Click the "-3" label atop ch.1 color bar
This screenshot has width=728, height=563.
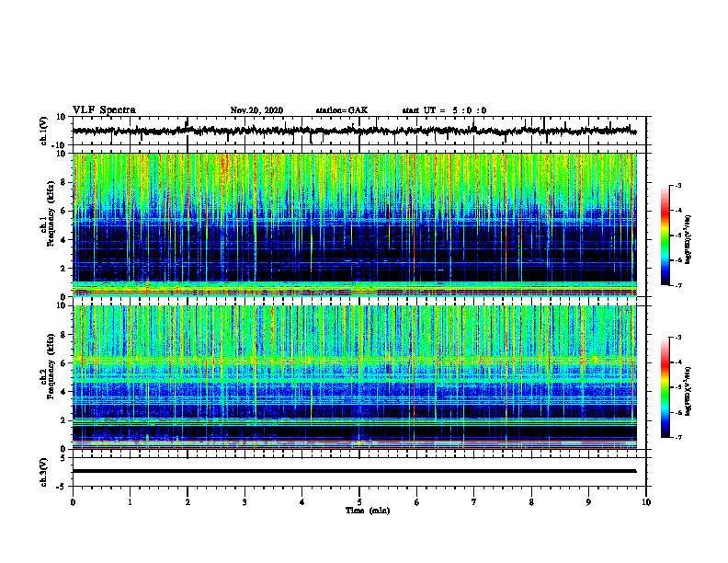point(677,185)
